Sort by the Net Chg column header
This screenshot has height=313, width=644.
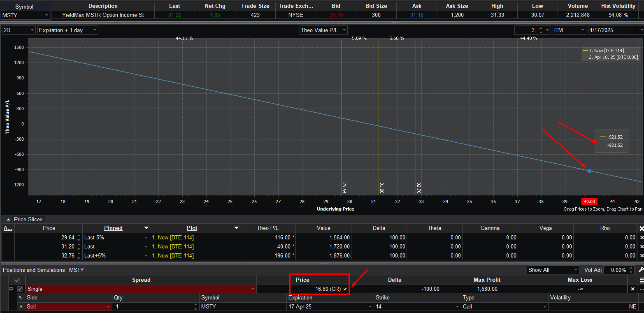(214, 6)
